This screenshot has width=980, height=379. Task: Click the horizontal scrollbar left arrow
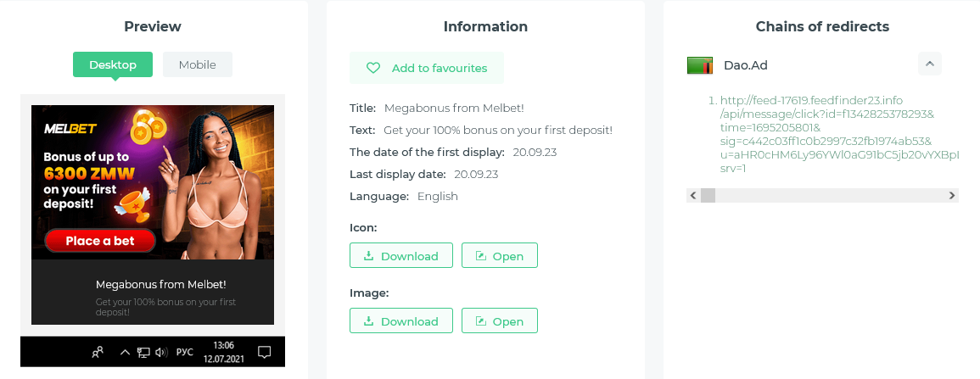tap(693, 196)
